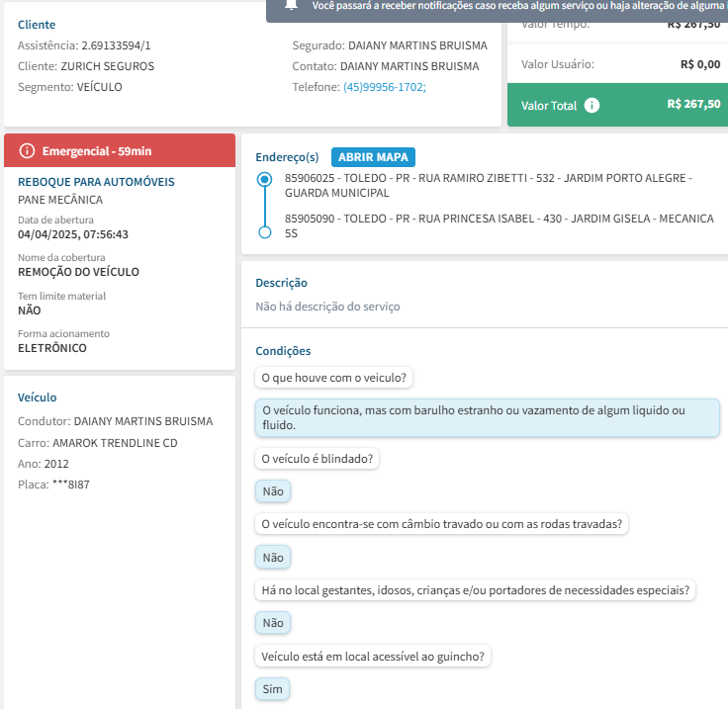The width and height of the screenshot is (728, 709).
Task: Select the answer about barulho estranho ou vazamento
Action: pyautogui.click(x=486, y=417)
